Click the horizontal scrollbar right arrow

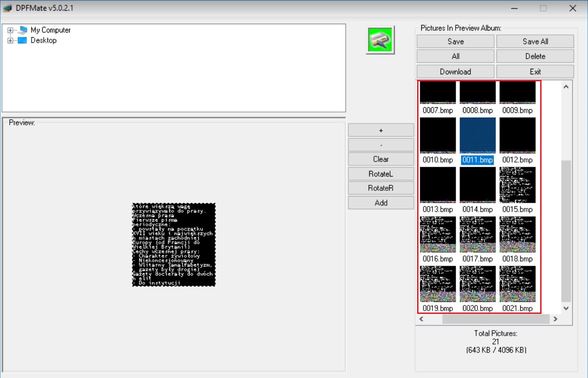[555, 319]
